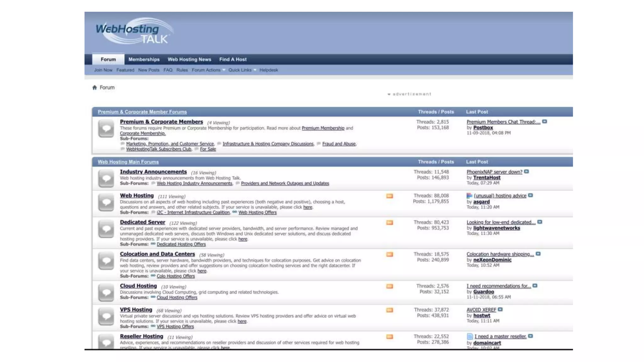This screenshot has height=362, width=644.
Task: Click the VPS Hosting forum status bubble icon
Action: click(106, 316)
